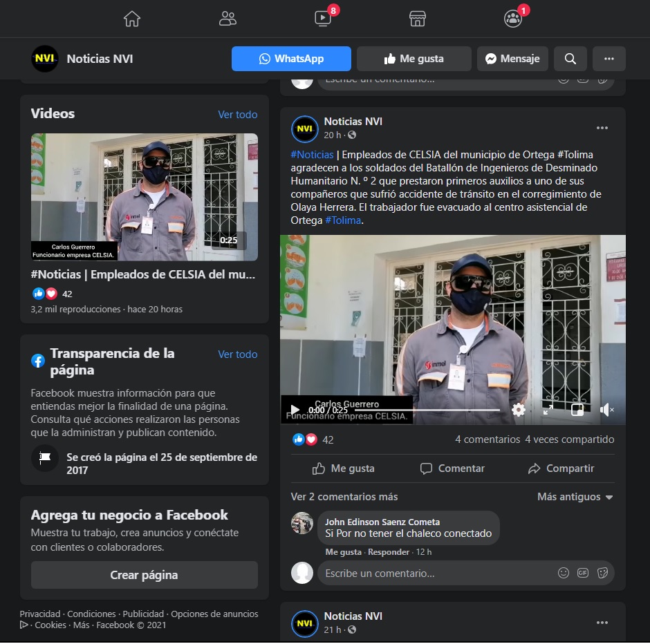
Task: Open sidebar video title '#Noticias | Empleados de CELSIA'
Action: pos(143,274)
